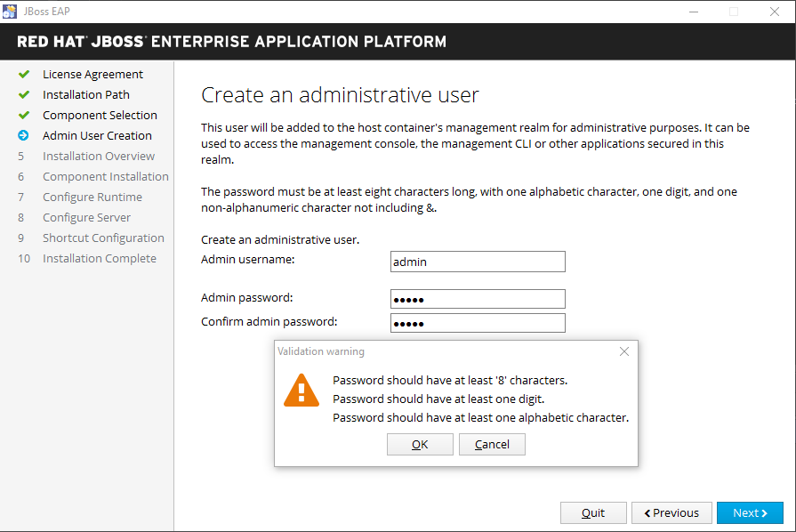
Task: Select the Installation Complete step
Action: (x=100, y=259)
